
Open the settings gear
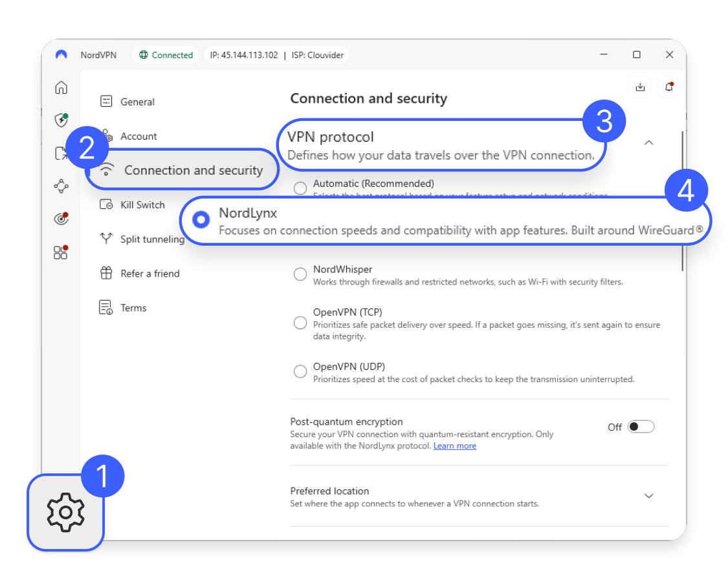[65, 512]
